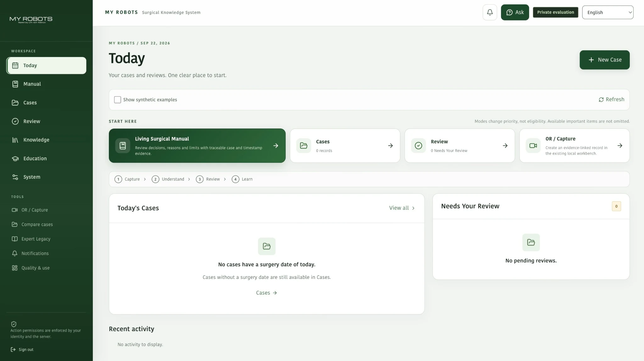Image resolution: width=644 pixels, height=361 pixels.
Task: Click the Refresh button
Action: tap(611, 99)
